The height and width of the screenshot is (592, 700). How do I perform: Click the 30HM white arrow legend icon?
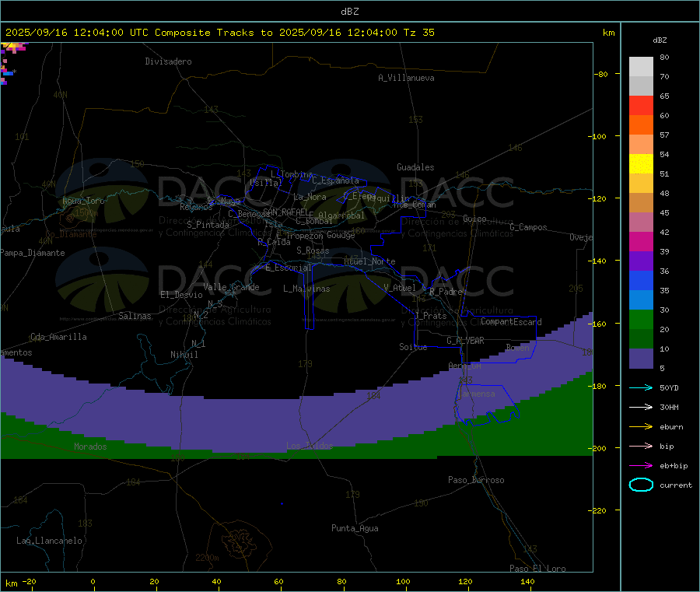(641, 407)
